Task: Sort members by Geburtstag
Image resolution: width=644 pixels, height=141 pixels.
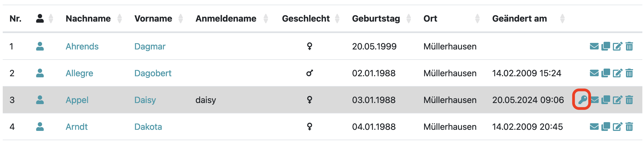Action: (x=376, y=19)
